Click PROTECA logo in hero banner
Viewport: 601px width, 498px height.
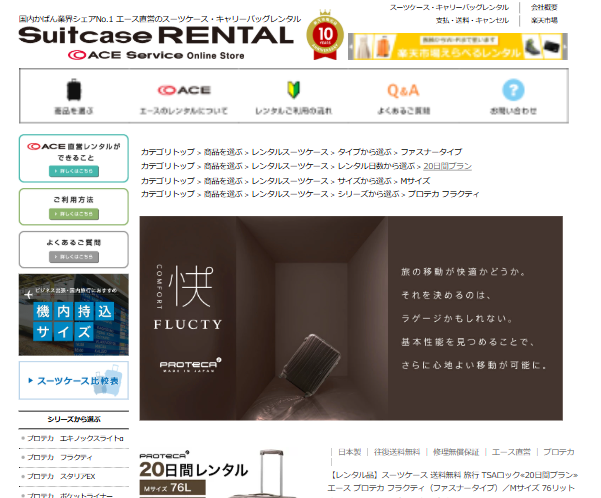pos(190,365)
